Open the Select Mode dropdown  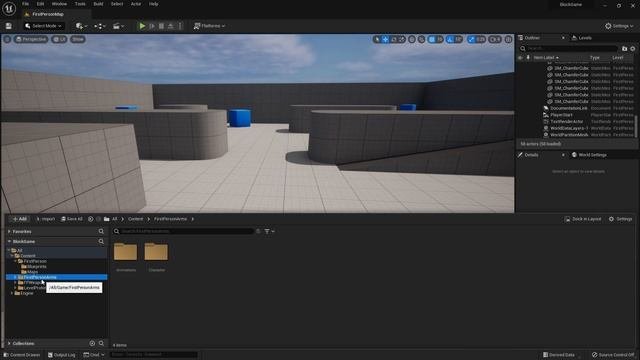pos(43,26)
